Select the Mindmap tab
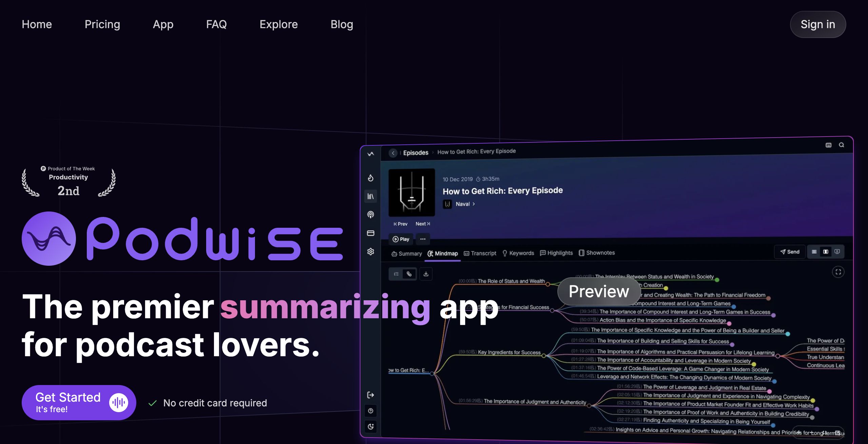 coord(442,254)
